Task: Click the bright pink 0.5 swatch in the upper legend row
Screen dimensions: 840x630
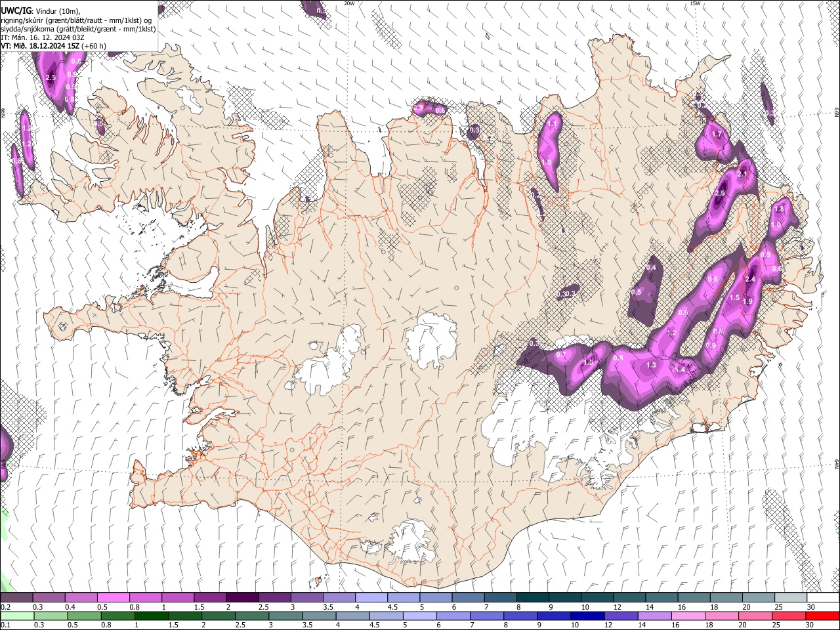Action: (113, 597)
